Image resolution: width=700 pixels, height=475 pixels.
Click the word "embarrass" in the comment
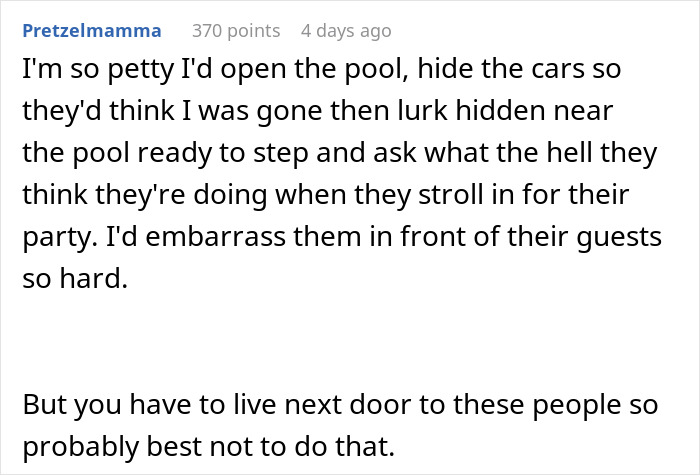[215, 236]
